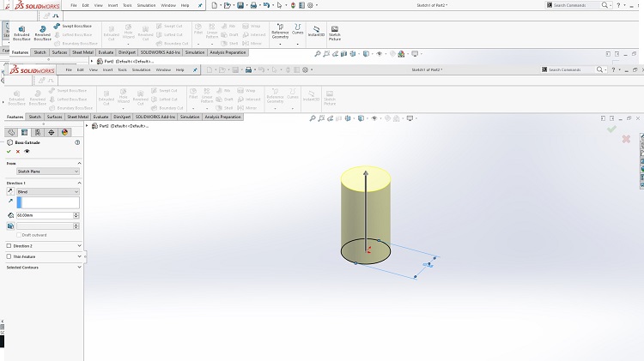644x361 pixels.
Task: Switch to Analysis Preparation tab in back window
Action: [228, 52]
